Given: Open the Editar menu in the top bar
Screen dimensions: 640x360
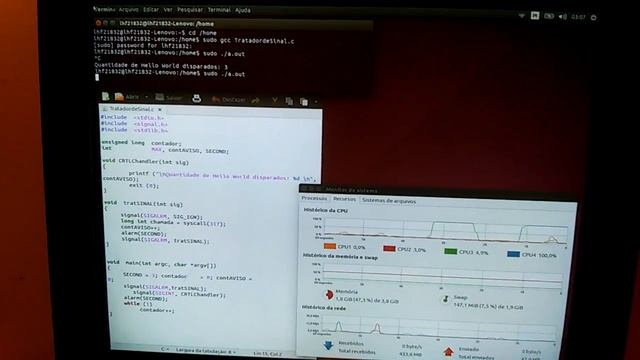Looking at the screenshot, I should coord(151,9).
